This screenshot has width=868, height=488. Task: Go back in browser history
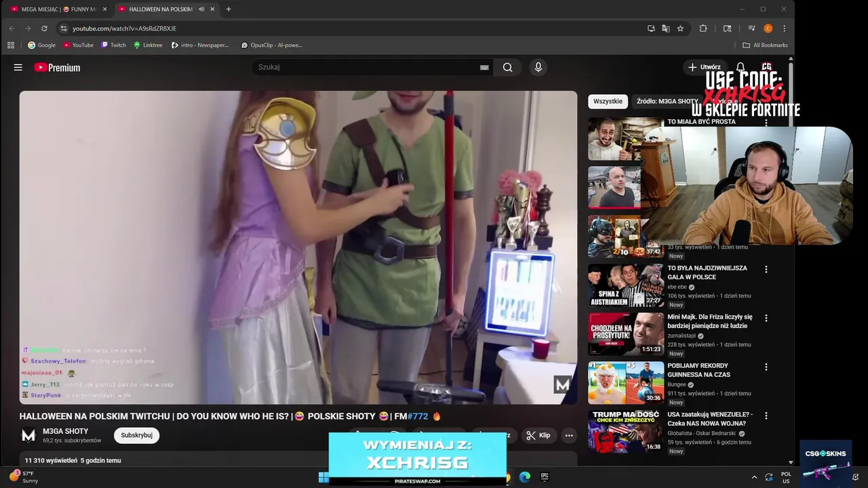point(12,28)
